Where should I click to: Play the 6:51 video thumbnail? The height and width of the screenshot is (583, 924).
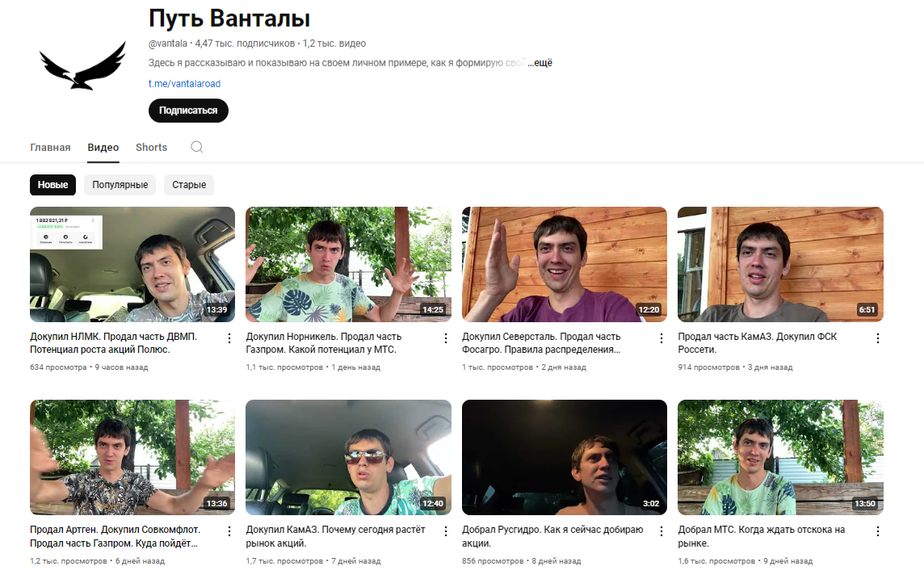(780, 264)
